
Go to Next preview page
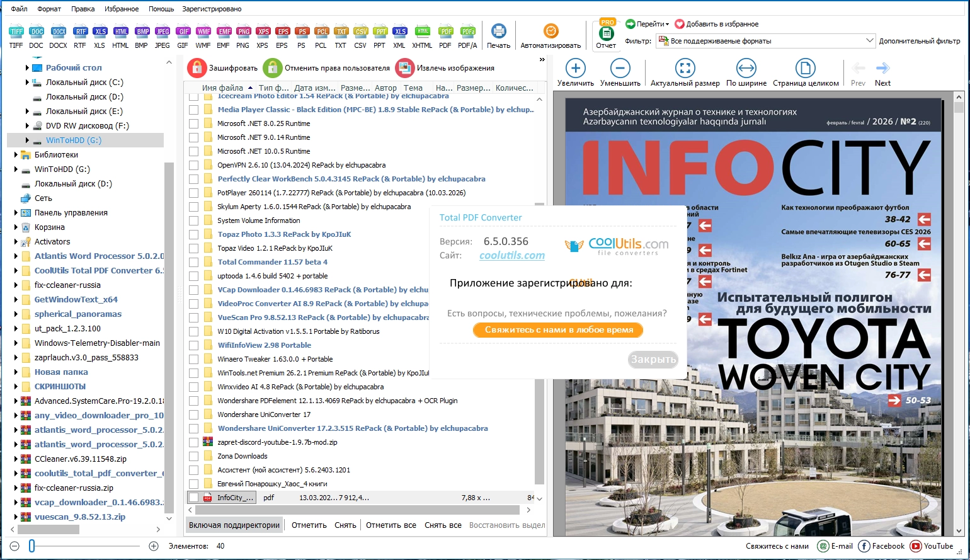pos(883,74)
